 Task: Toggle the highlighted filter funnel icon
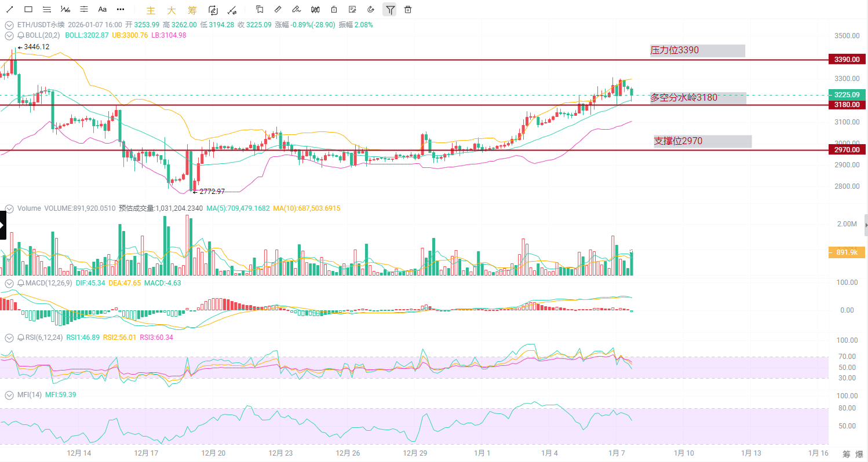click(390, 9)
